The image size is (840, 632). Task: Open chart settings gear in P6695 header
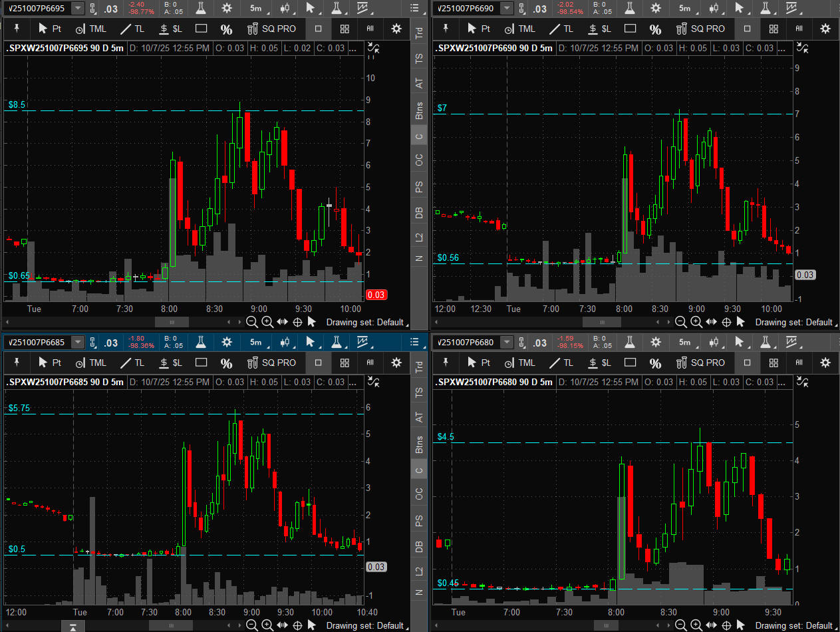coord(227,8)
